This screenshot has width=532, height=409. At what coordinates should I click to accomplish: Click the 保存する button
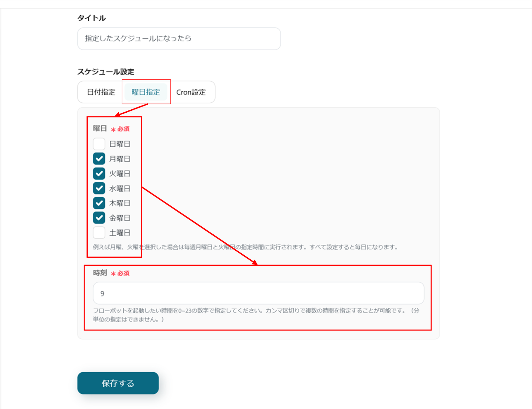click(118, 383)
